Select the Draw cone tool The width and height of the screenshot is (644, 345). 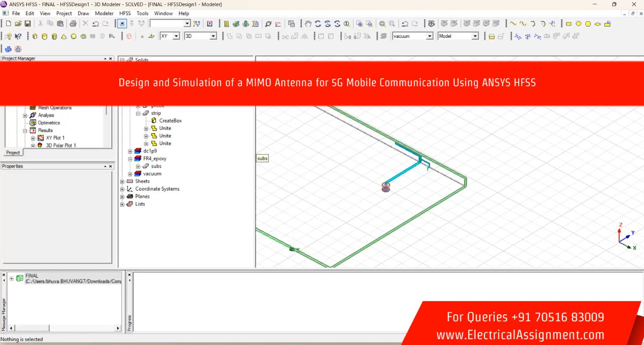[x=64, y=37]
